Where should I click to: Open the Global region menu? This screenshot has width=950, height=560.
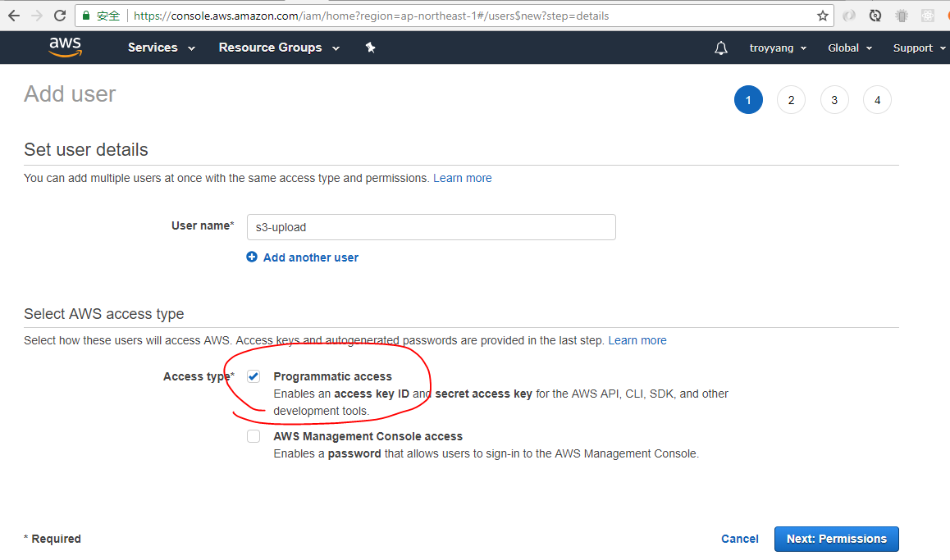pos(849,48)
